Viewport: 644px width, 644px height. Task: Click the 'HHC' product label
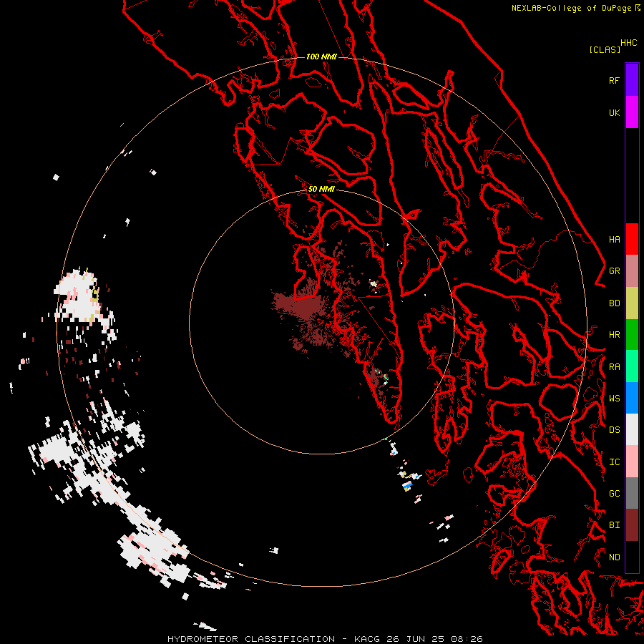(629, 43)
